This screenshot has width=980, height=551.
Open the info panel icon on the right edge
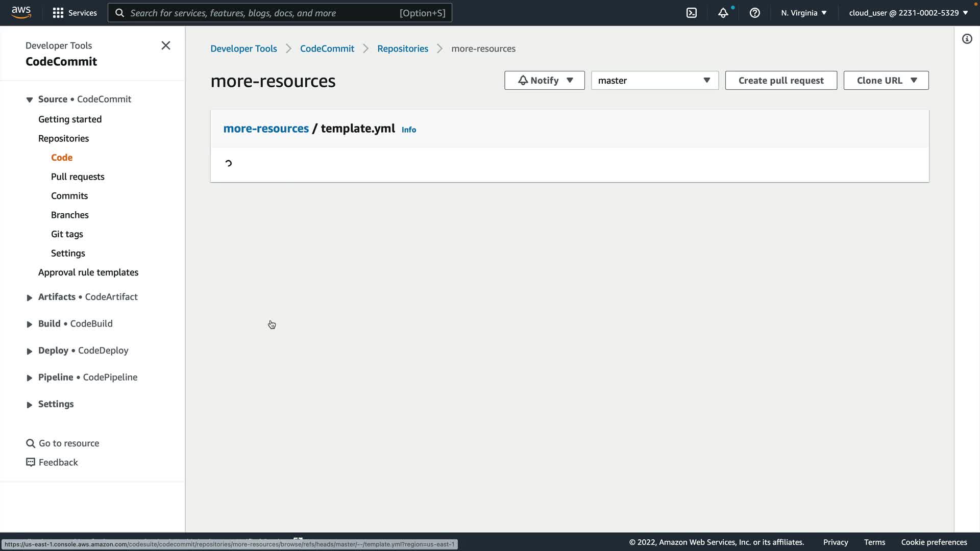967,39
